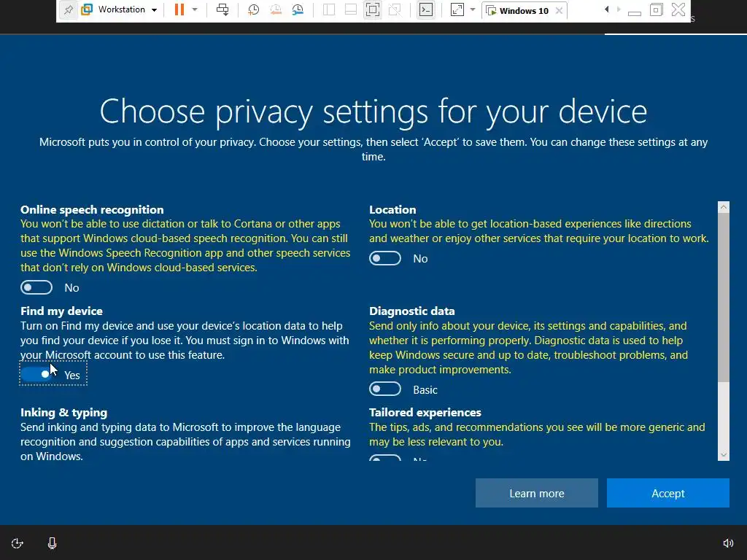Revert VM to previous snapshot
Image resolution: width=747 pixels, height=560 pixels.
point(275,9)
